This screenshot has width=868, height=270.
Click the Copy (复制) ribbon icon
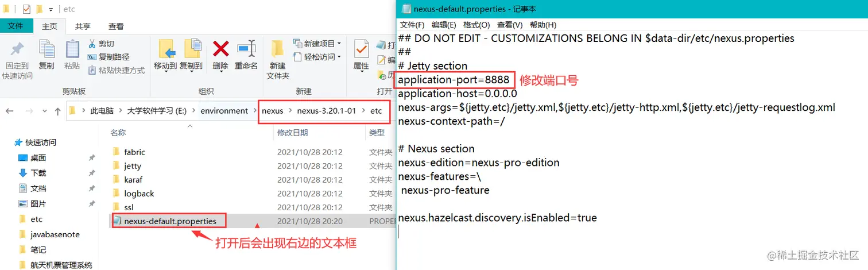click(x=46, y=49)
